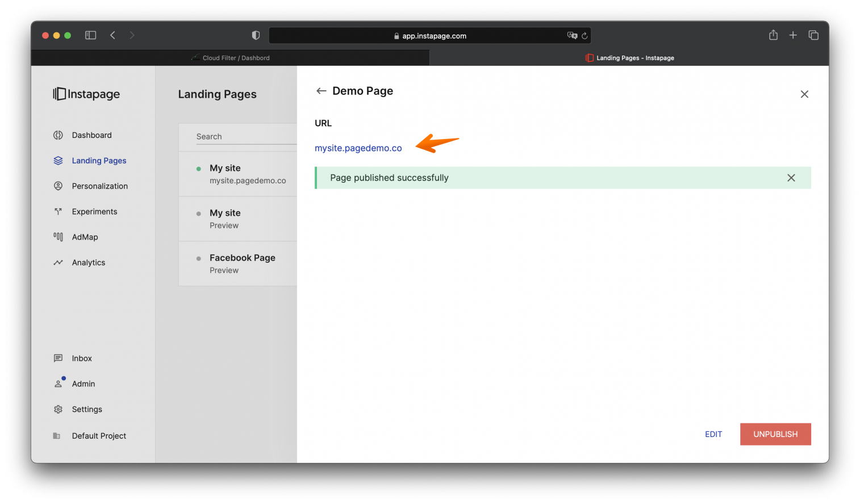Click the Admin user icon
Viewport: 860px width, 504px height.
pos(58,384)
